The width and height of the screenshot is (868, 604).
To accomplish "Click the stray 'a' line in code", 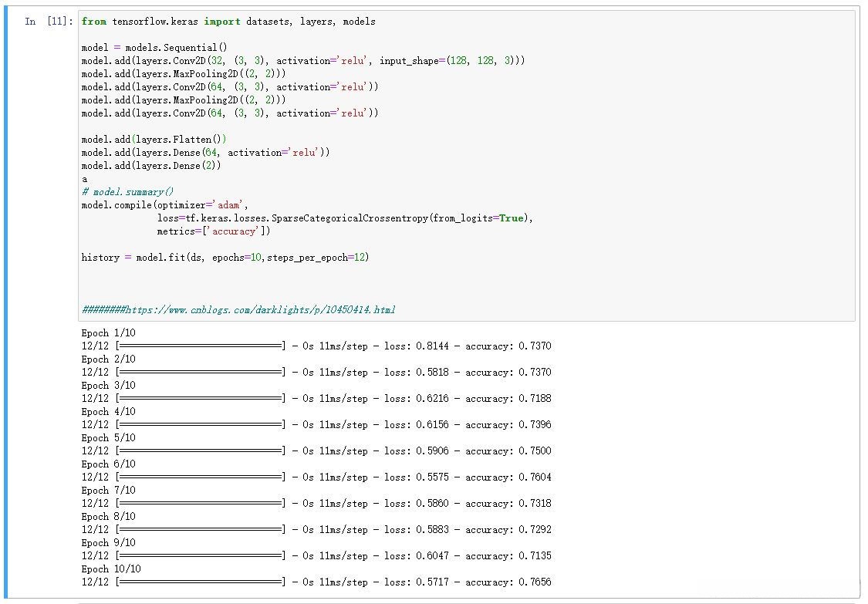I will pyautogui.click(x=84, y=179).
